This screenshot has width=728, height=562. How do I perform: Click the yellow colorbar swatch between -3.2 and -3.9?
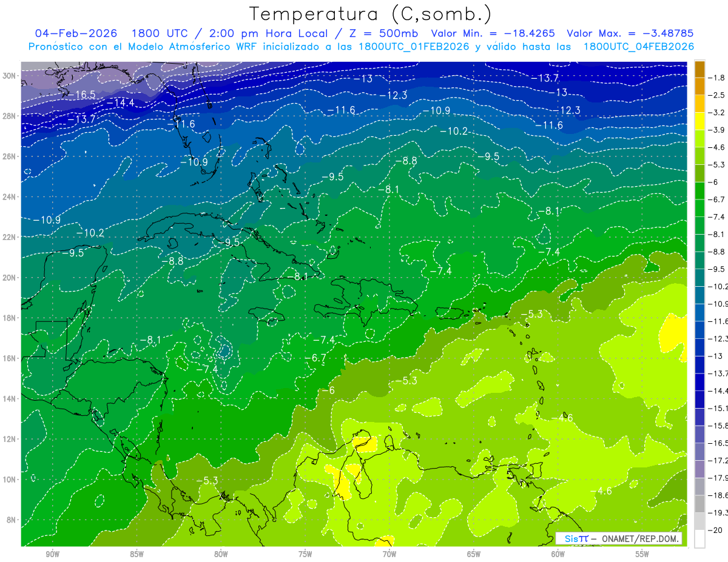(699, 121)
